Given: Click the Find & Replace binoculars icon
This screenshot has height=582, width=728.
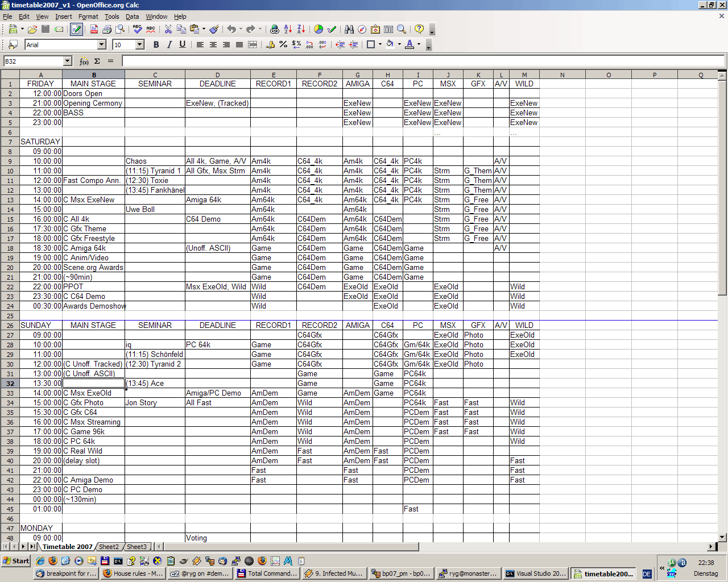Looking at the screenshot, I should click(349, 29).
